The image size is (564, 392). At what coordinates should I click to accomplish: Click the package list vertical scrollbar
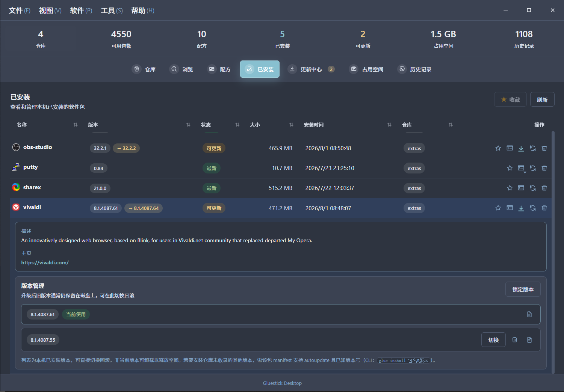click(x=553, y=252)
